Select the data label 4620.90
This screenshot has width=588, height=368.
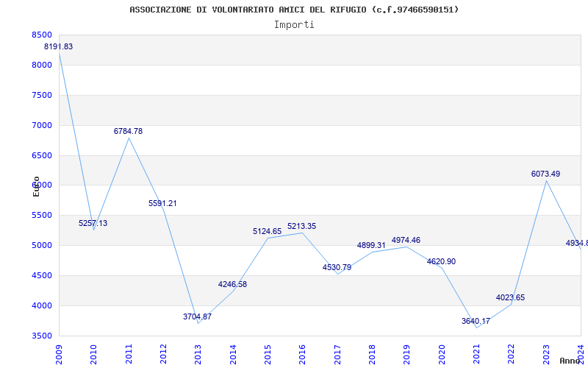(x=442, y=262)
